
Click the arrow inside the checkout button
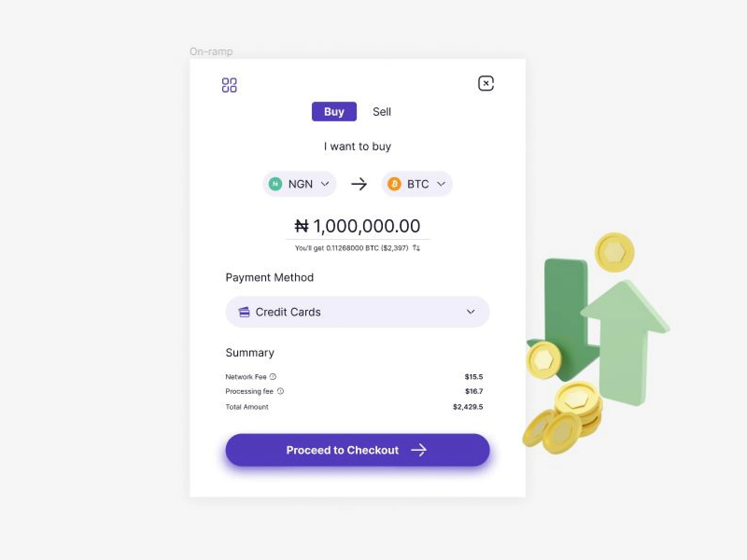point(419,450)
